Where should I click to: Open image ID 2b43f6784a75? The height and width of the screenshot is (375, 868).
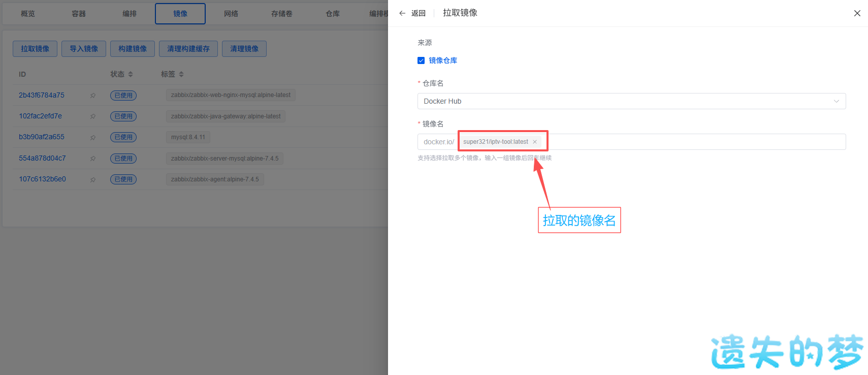(42, 95)
